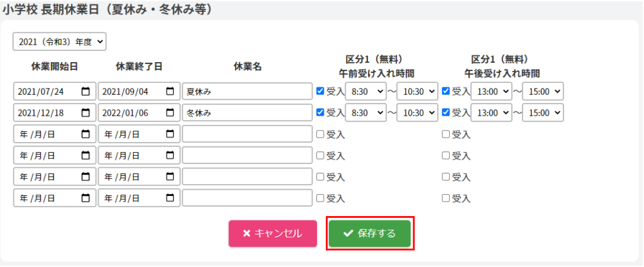Open calendar picker for 夏休み start date

point(86,92)
